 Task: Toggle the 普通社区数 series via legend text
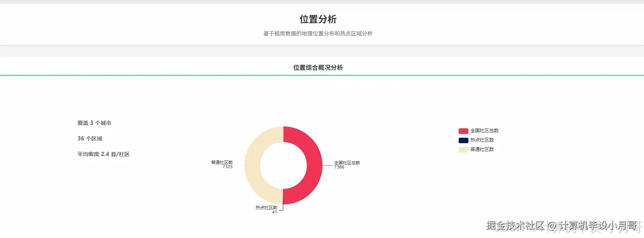482,149
